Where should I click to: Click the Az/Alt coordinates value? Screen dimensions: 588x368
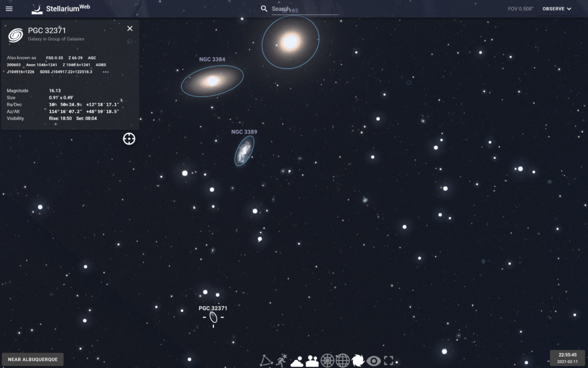84,112
